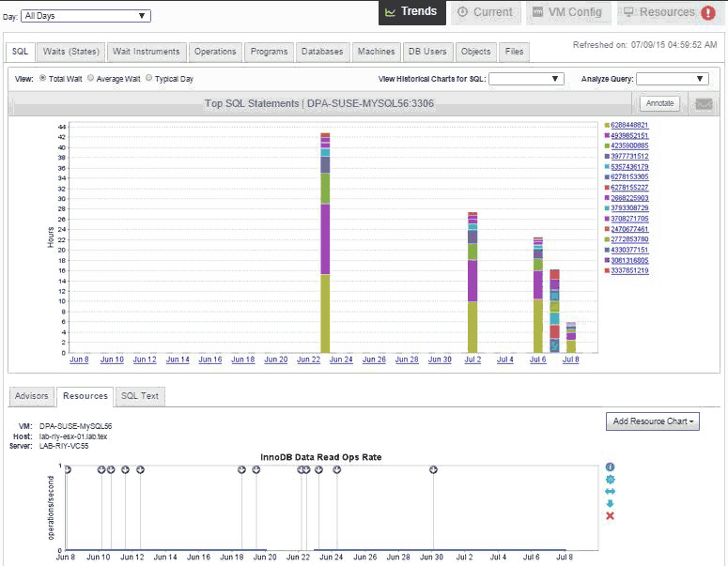Click the Jun 22 date link under chart

point(308,359)
